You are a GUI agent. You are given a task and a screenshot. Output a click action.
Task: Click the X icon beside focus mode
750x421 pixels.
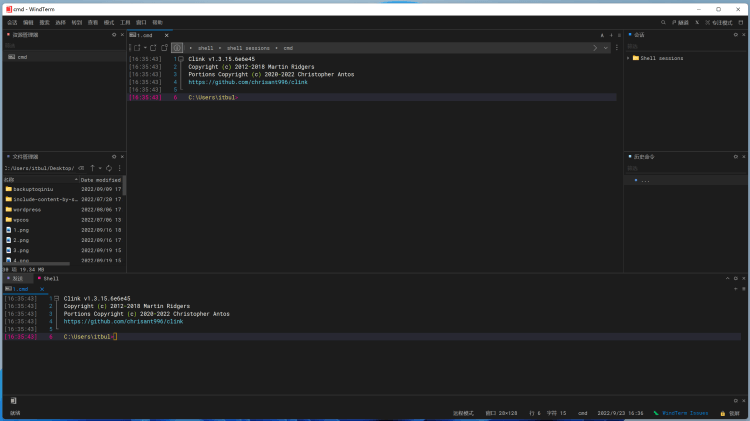pyautogui.click(x=697, y=22)
